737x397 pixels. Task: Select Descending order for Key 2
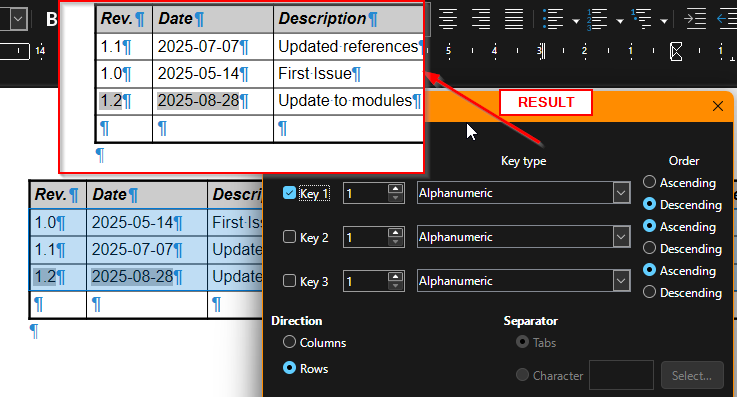point(649,248)
